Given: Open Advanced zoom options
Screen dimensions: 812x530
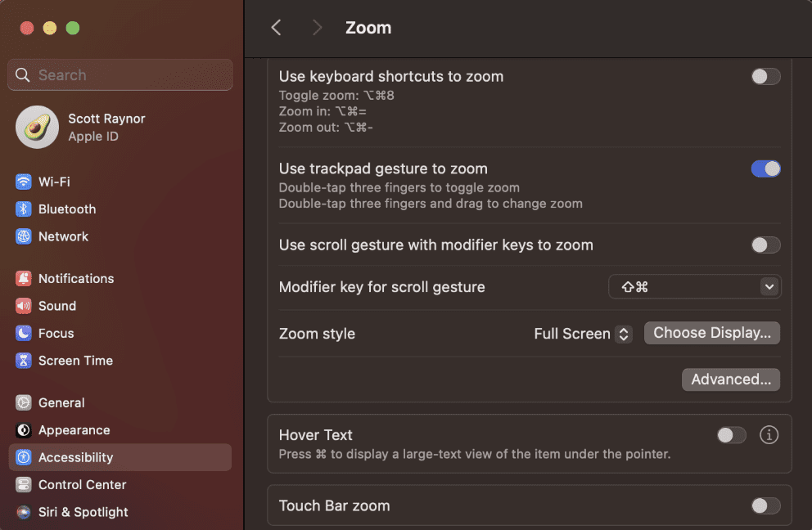Looking at the screenshot, I should (x=729, y=379).
